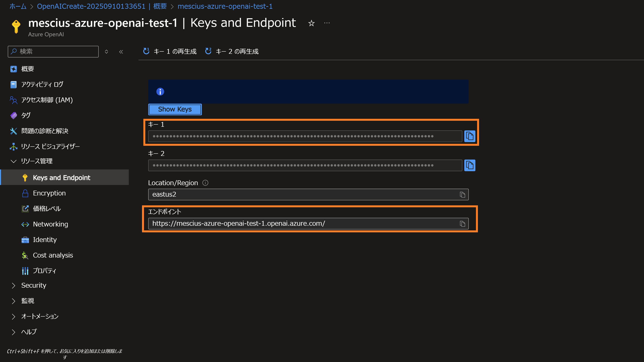The width and height of the screenshot is (644, 362).
Task: Click the Key 2 masked field
Action: (305, 165)
